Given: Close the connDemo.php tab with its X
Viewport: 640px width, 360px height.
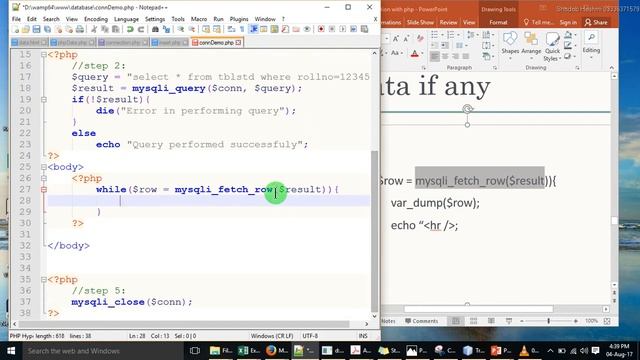Looking at the screenshot, I should coord(238,42).
